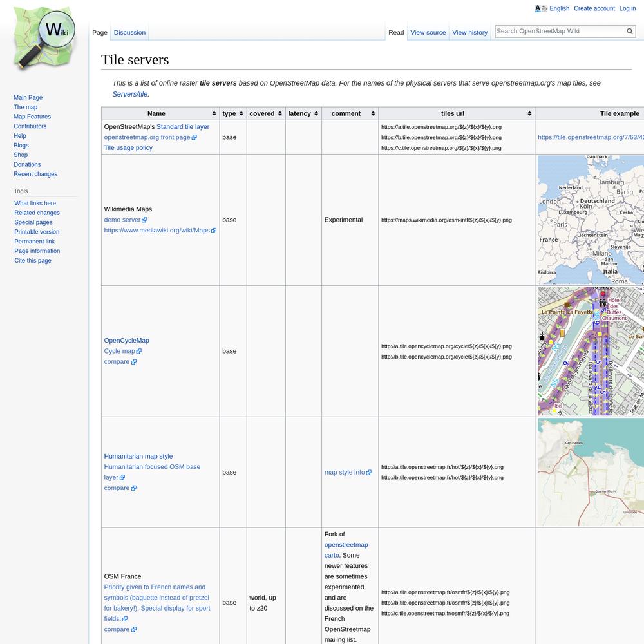The width and height of the screenshot is (644, 644).
Task: Open Related changes tool
Action: (x=37, y=213)
